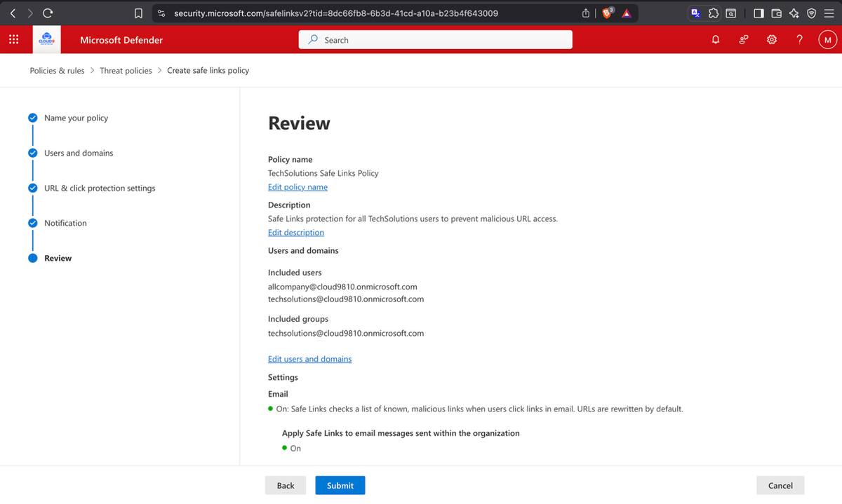Jump to Users and domains step

(x=79, y=153)
